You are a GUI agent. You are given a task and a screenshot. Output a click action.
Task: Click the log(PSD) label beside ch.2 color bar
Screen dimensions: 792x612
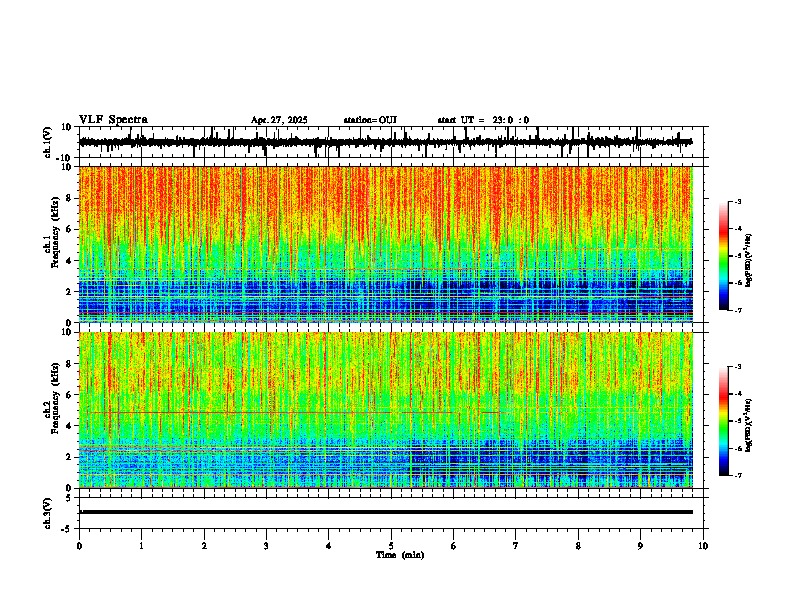pos(749,425)
